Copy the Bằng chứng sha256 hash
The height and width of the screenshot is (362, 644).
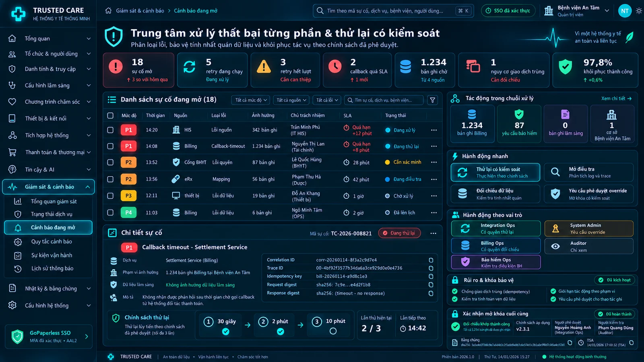pyautogui.click(x=570, y=343)
